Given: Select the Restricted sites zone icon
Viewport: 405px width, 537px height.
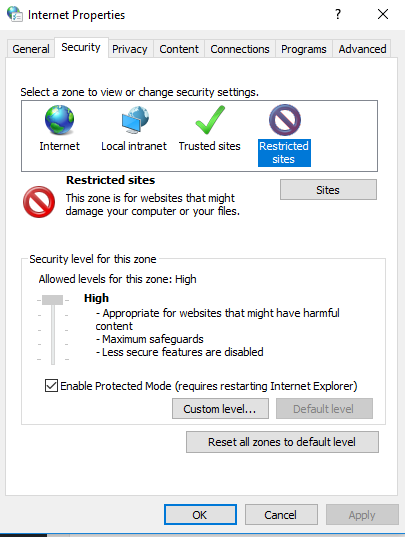Looking at the screenshot, I should tap(284, 120).
